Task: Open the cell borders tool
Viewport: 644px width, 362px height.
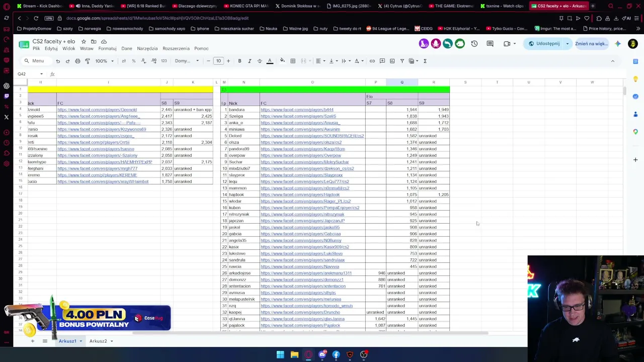Action: [x=293, y=61]
